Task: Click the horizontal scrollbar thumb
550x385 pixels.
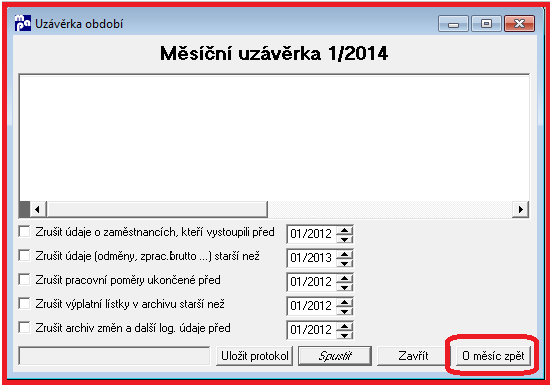Action: (157, 210)
